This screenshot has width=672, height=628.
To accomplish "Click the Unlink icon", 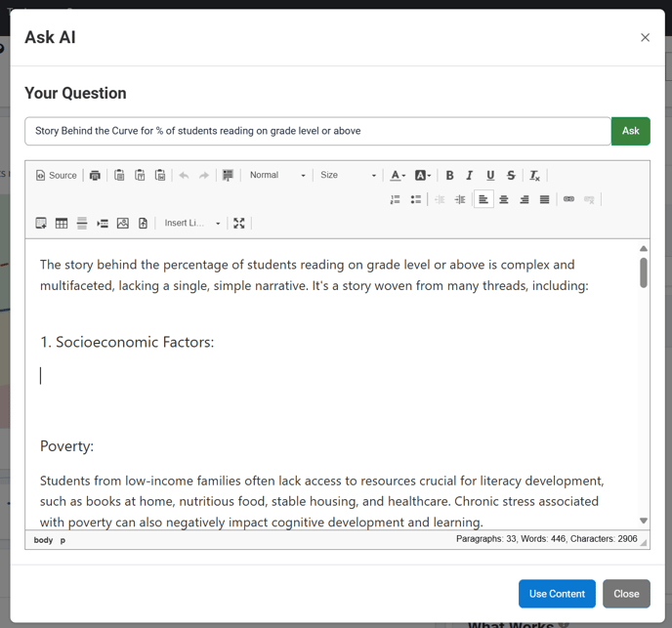I will pos(589,199).
